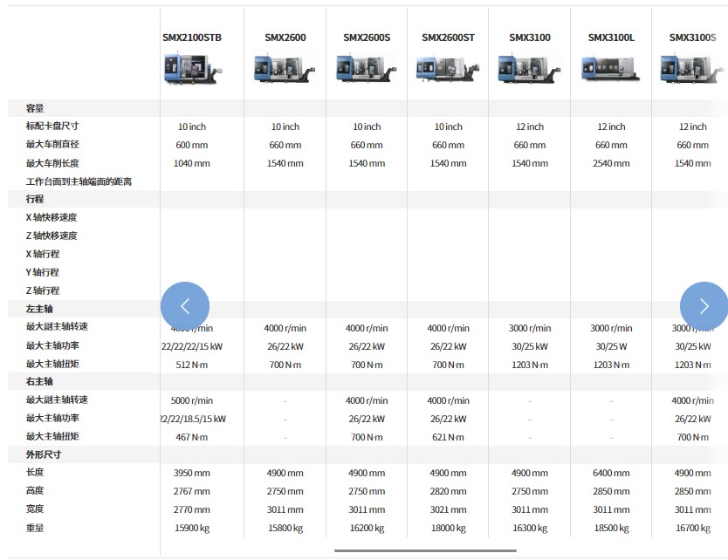Click the 右主轴 section header
The image size is (728, 560).
click(39, 381)
